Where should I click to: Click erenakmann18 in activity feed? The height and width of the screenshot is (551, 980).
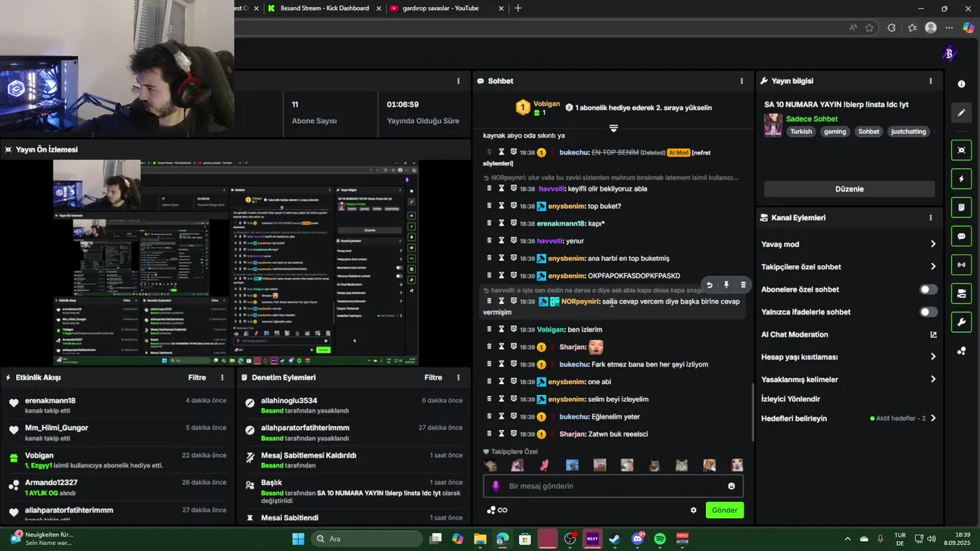50,400
